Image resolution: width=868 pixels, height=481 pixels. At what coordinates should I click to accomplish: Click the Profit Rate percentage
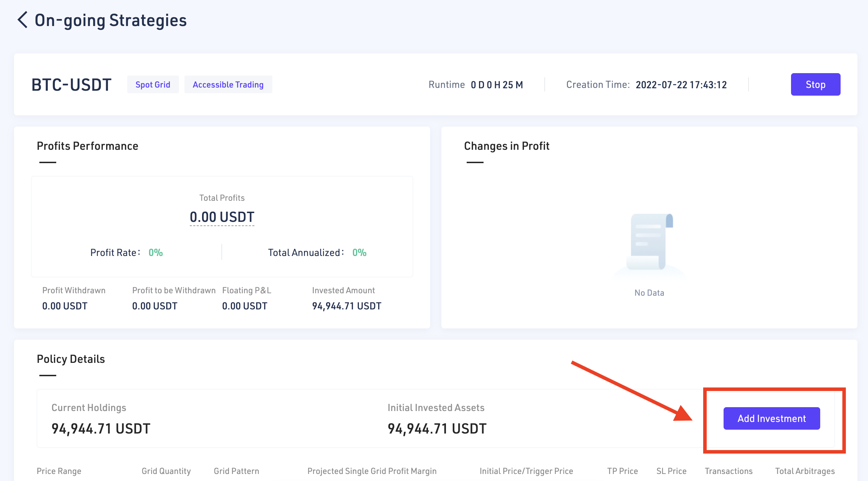tap(155, 252)
